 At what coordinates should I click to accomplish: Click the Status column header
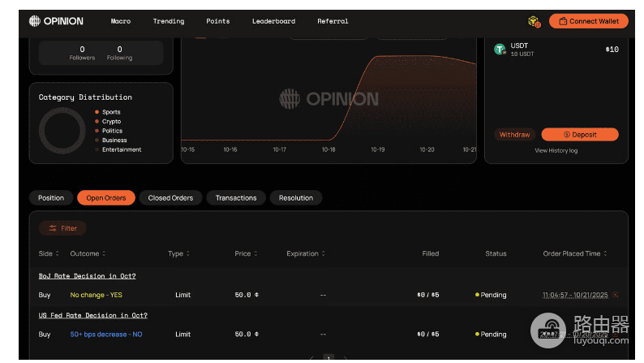click(496, 253)
